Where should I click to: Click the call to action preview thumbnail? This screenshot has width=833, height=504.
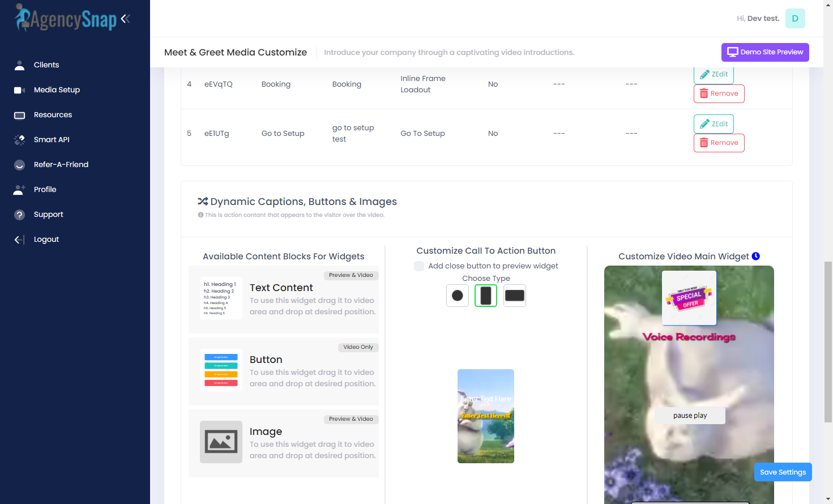(x=486, y=416)
